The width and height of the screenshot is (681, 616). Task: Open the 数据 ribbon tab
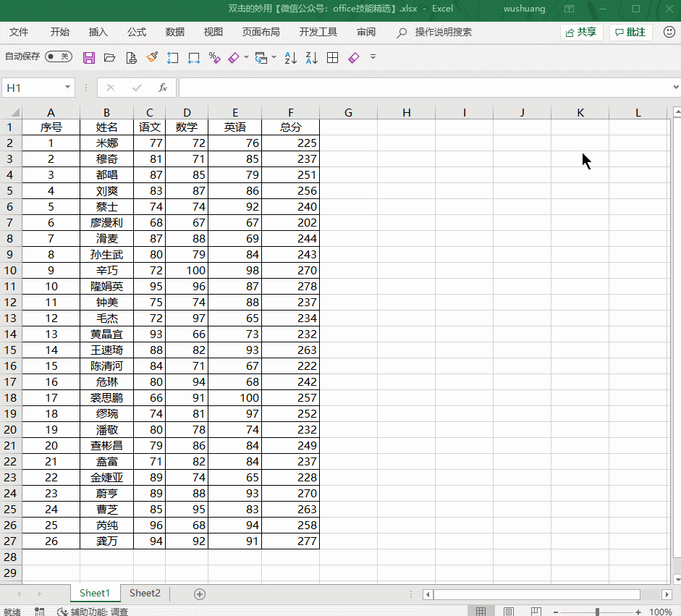click(x=174, y=32)
